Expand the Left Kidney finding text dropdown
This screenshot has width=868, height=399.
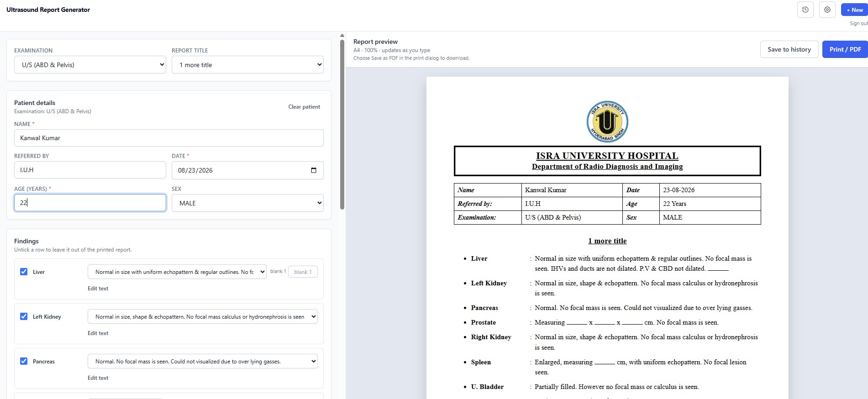[x=203, y=316]
